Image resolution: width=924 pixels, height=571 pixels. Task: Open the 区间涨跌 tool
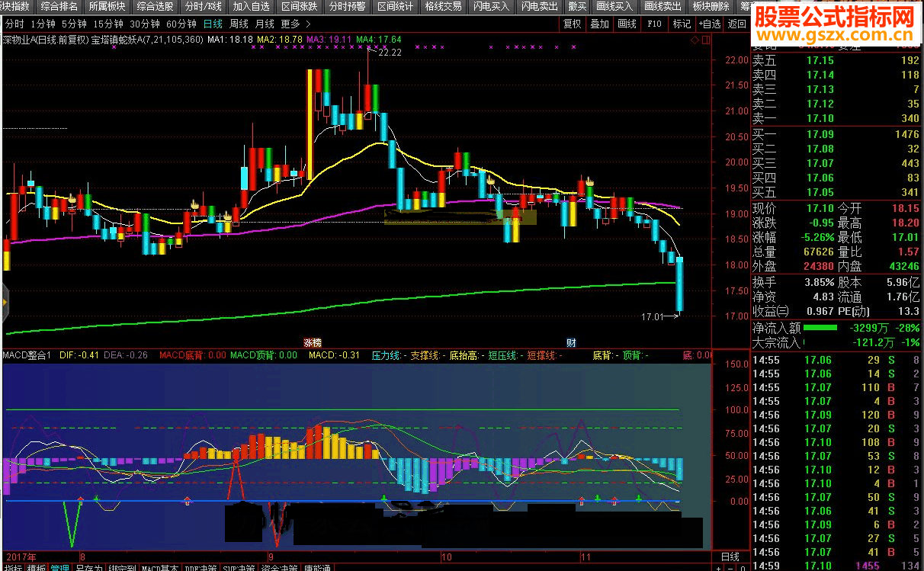(299, 6)
